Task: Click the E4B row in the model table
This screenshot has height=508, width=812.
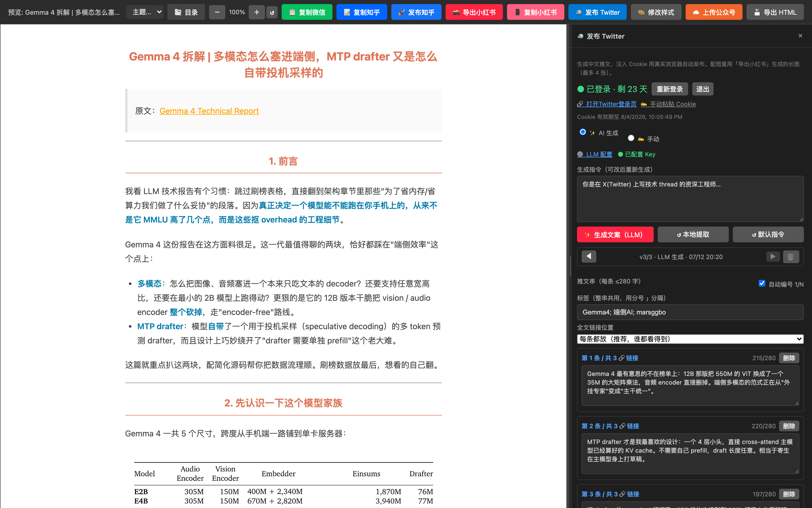Action: (283, 501)
